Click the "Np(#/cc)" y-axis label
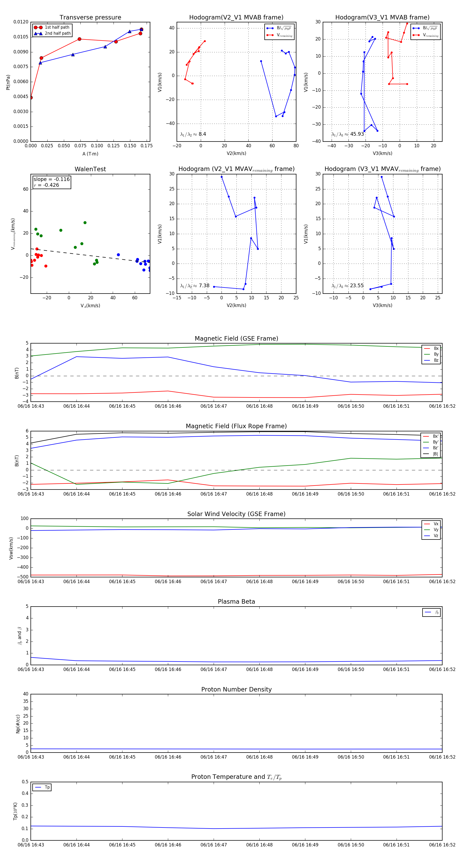This screenshot has width=473, height=868. tap(18, 723)
